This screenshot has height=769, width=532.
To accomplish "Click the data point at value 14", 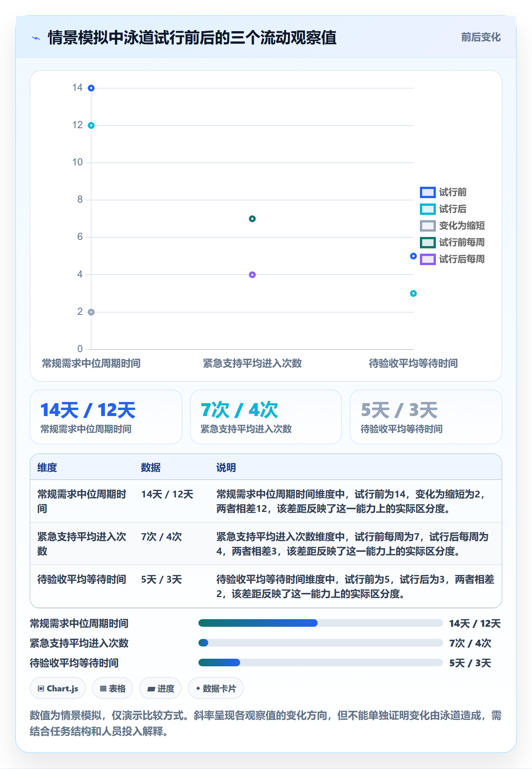I will pyautogui.click(x=91, y=88).
